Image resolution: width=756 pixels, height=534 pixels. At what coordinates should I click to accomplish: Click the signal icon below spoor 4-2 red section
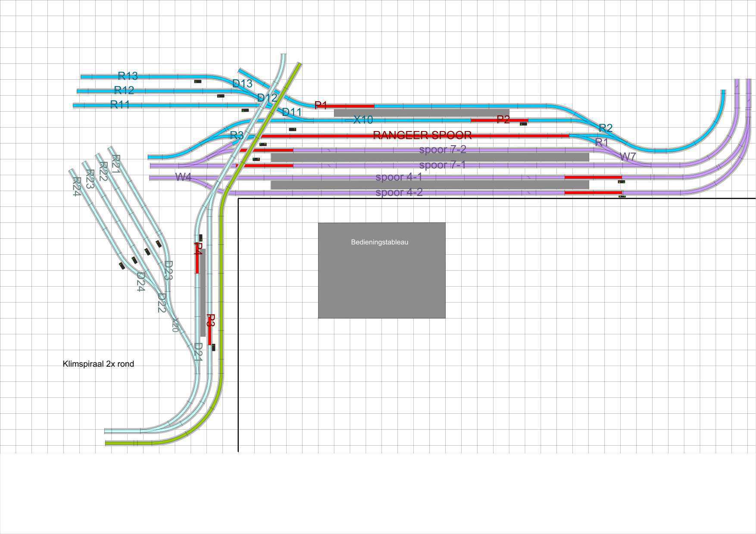click(622, 197)
